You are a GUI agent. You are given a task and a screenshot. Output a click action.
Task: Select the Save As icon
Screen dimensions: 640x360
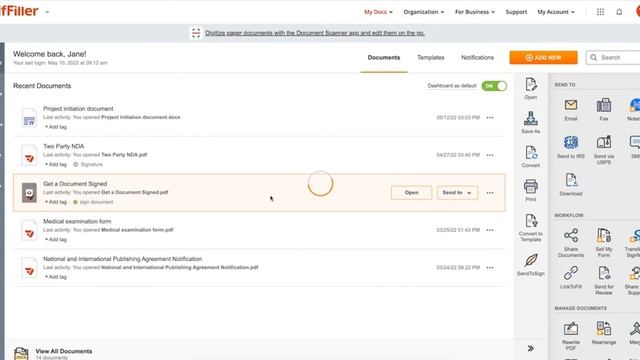tap(531, 119)
